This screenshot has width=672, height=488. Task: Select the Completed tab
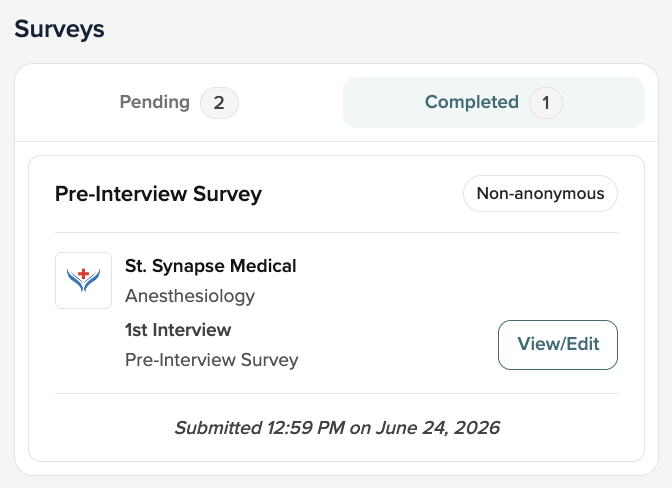click(x=494, y=102)
